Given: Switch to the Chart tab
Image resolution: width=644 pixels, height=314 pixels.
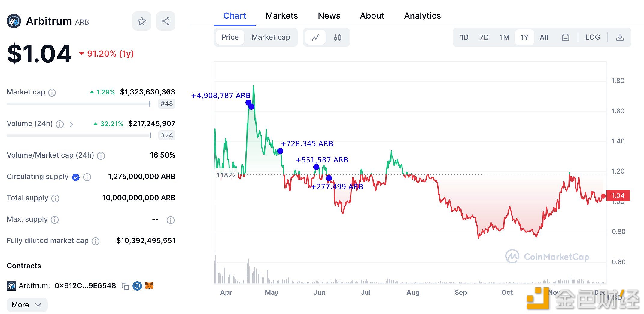Looking at the screenshot, I should [235, 16].
